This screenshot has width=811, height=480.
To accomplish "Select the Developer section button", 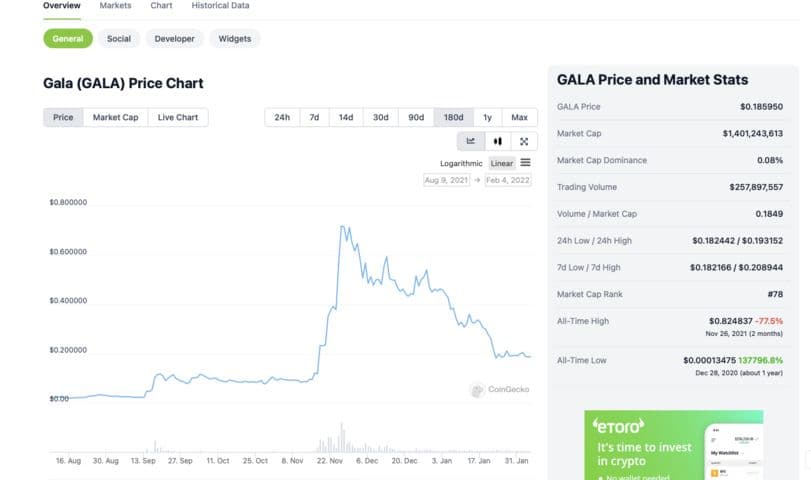I will pyautogui.click(x=175, y=39).
